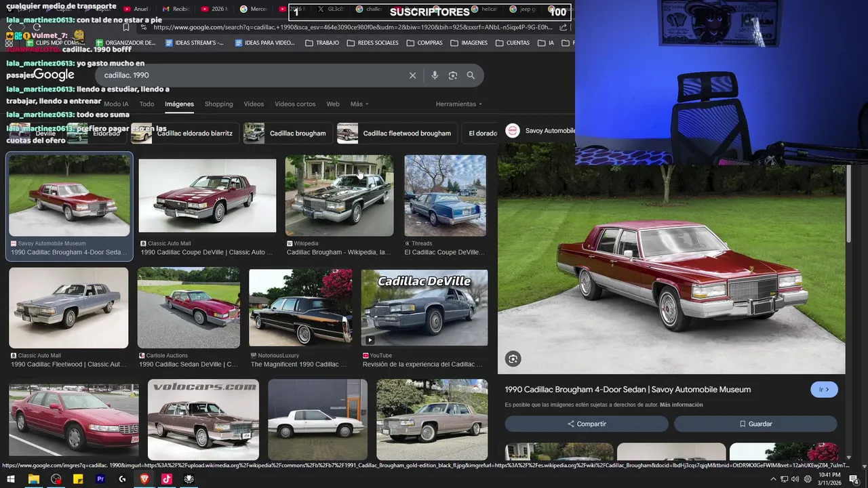Screen dimensions: 868x488
Task: Open the Más información link
Action: pos(682,405)
